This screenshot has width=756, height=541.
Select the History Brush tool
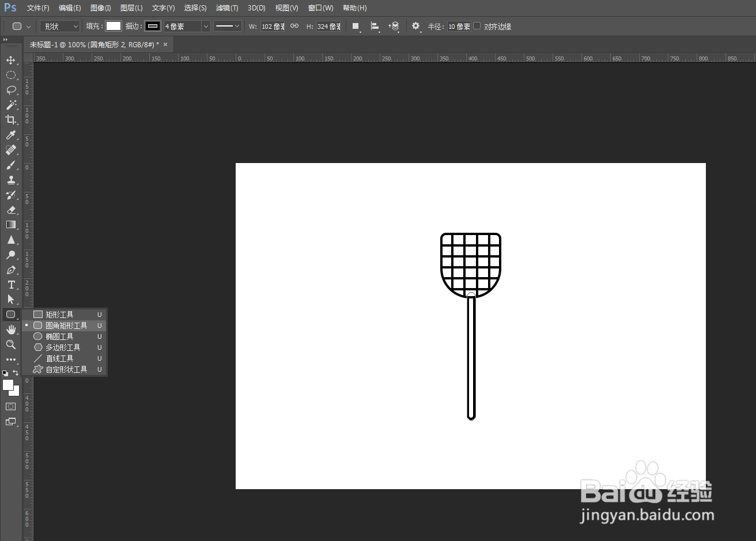(x=11, y=195)
